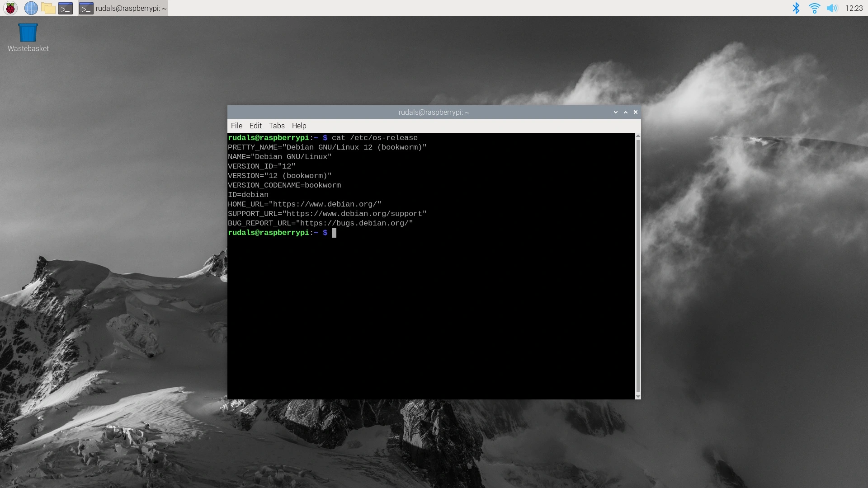Select the Help menu for terminal options
The width and height of the screenshot is (868, 488).
pyautogui.click(x=299, y=126)
